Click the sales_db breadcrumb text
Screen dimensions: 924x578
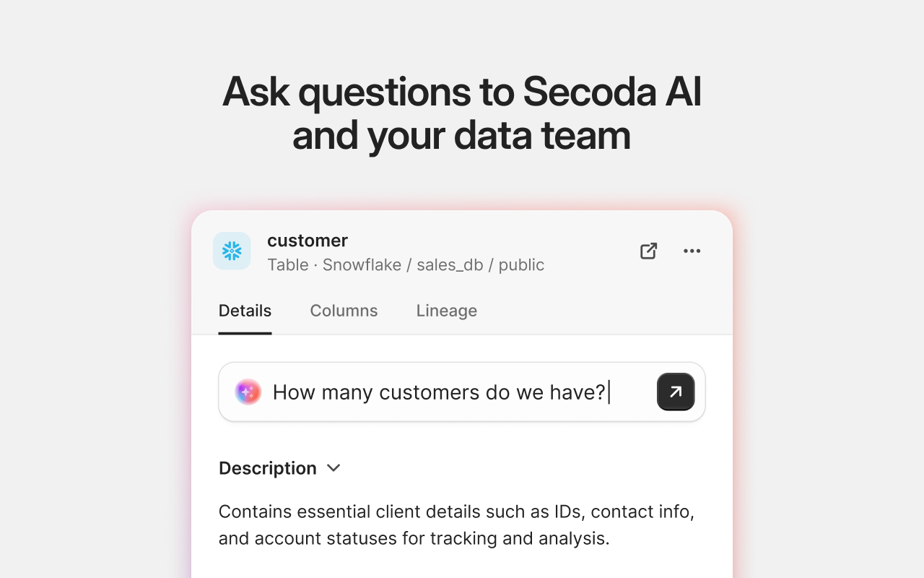point(450,265)
